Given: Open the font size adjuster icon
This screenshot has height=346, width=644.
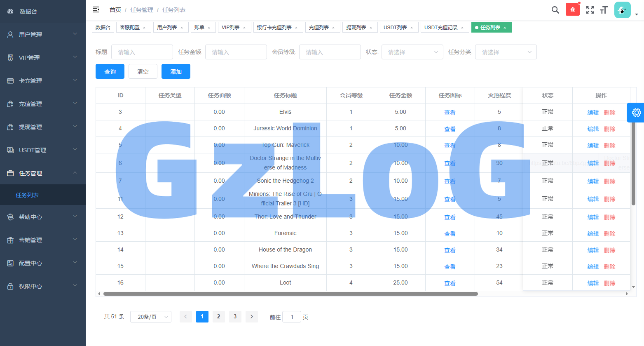Looking at the screenshot, I should tap(604, 10).
